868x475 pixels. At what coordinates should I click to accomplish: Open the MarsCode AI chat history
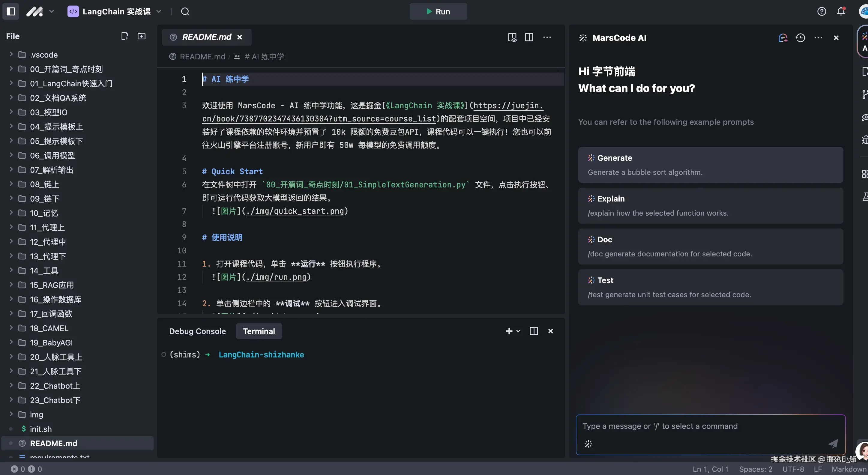[x=800, y=38]
